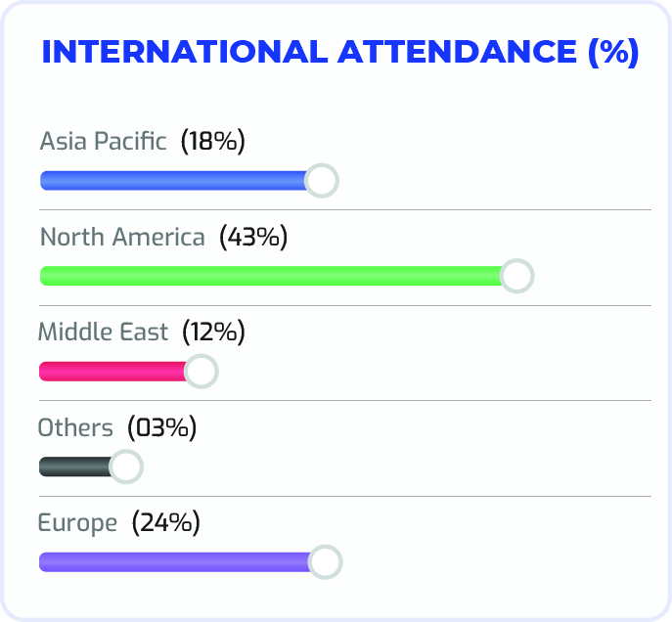Click the Europe slider handle

(325, 562)
